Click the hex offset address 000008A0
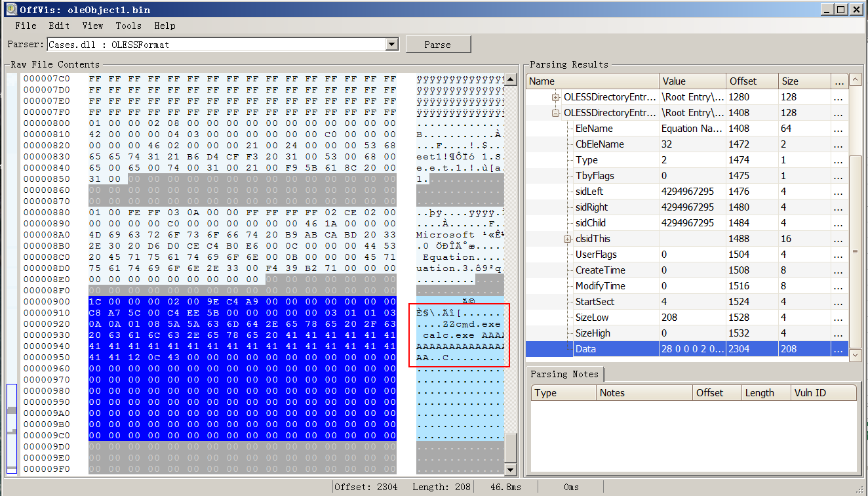Screen dimensions: 868x496 pos(46,235)
